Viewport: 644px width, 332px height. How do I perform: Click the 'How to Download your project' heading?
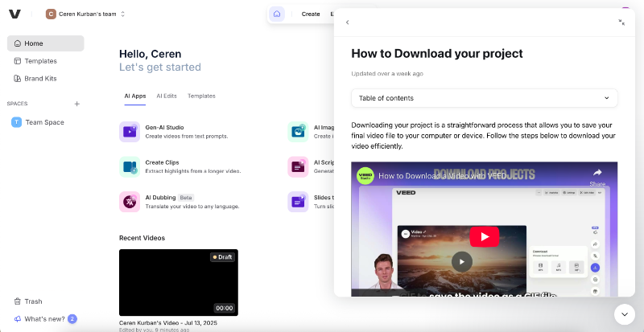437,54
